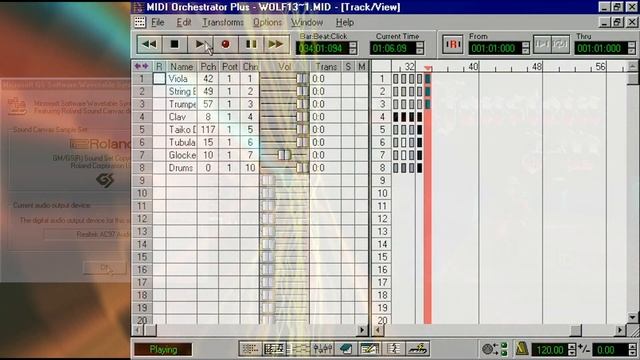Click the MIDI thru connector icon
640x360 pixels.
pyautogui.click(x=495, y=349)
